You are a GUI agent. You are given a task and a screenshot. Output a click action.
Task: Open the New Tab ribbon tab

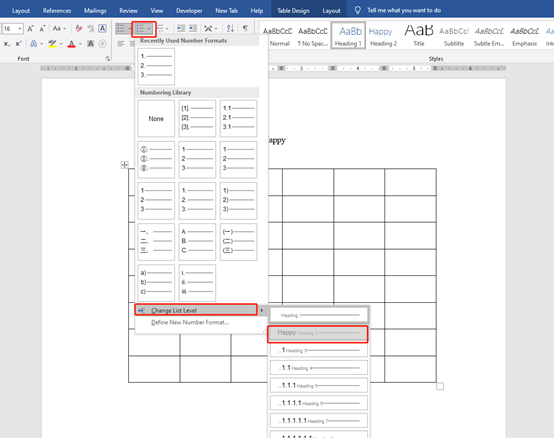click(226, 11)
